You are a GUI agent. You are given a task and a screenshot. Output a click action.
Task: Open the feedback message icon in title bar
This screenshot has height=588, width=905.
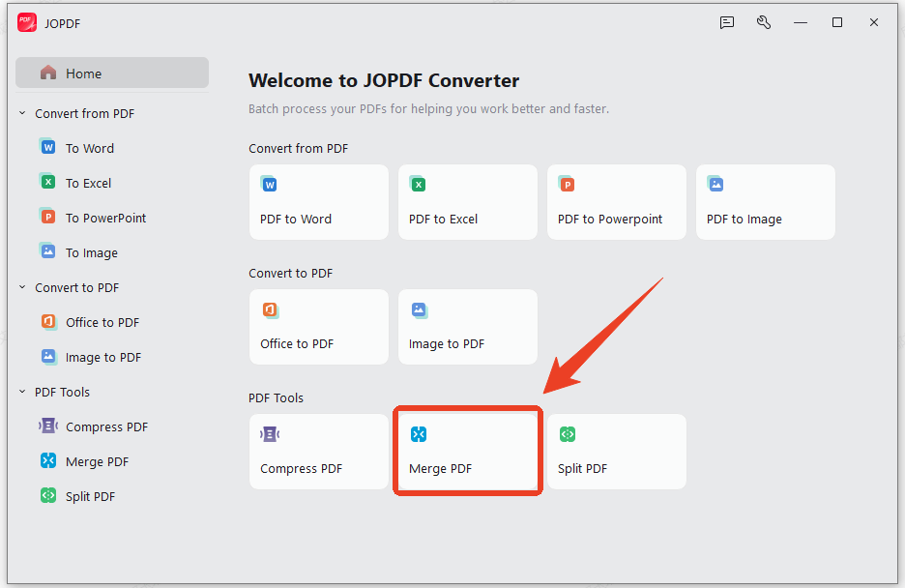tap(727, 22)
